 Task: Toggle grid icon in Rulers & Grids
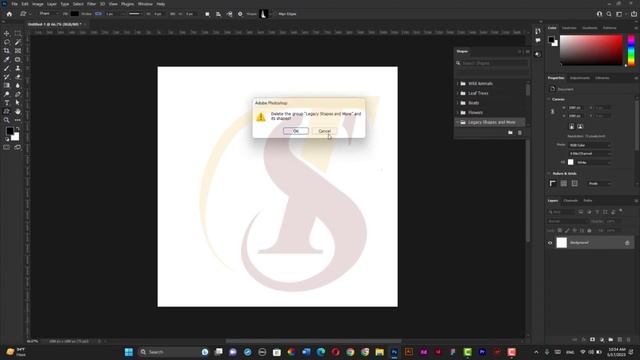point(564,184)
